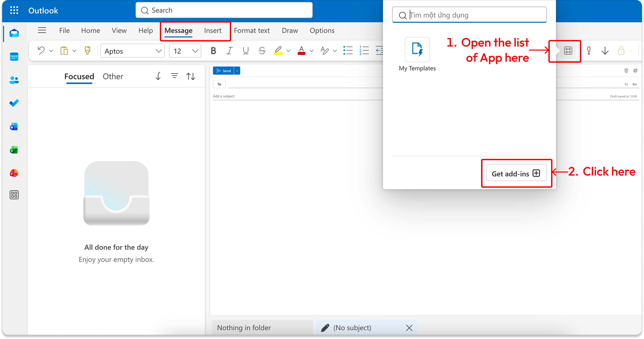
Task: Launch Excel from the sidebar
Action: [x=14, y=150]
